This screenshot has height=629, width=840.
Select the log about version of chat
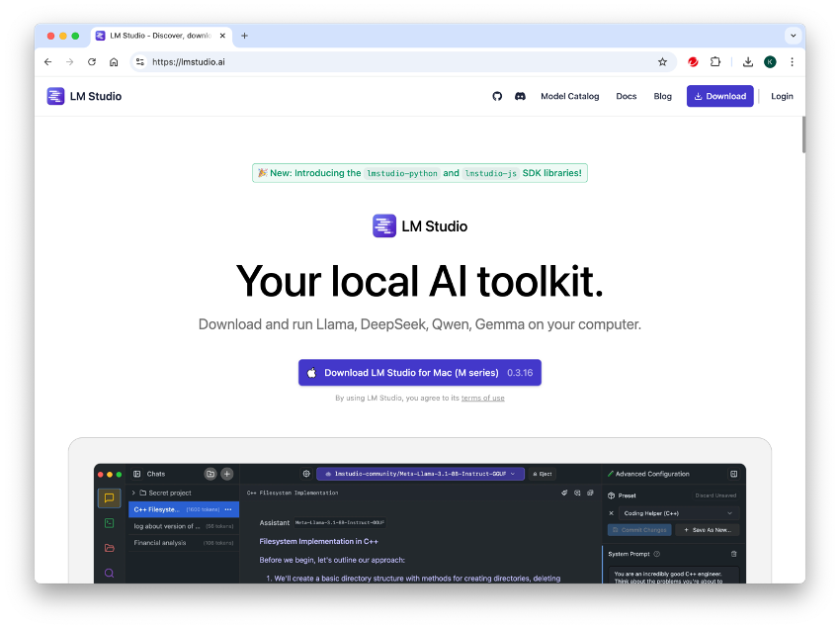(x=184, y=526)
